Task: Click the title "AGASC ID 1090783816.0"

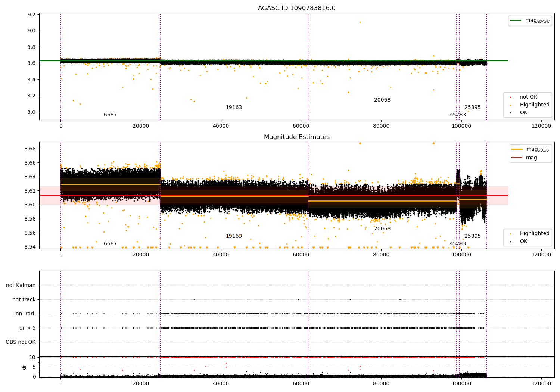Action: pyautogui.click(x=296, y=8)
